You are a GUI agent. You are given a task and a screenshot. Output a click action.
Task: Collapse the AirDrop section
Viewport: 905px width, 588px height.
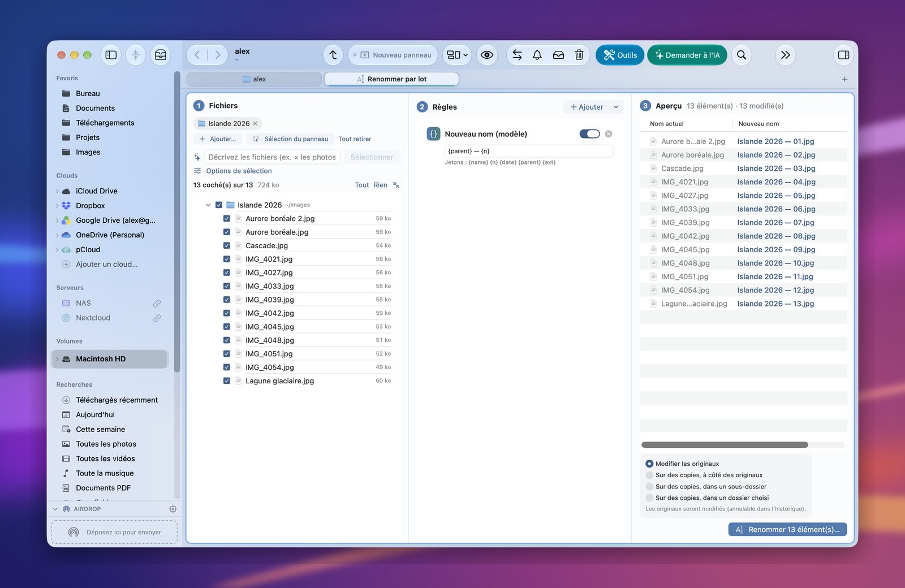[55, 509]
